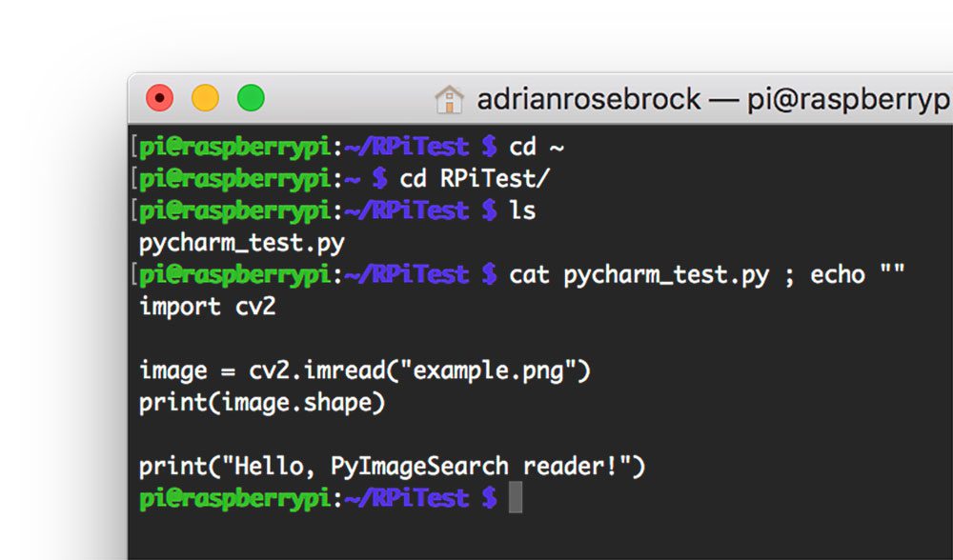Click the echo "" portion of command
Screen dimensions: 953x560
tap(858, 274)
